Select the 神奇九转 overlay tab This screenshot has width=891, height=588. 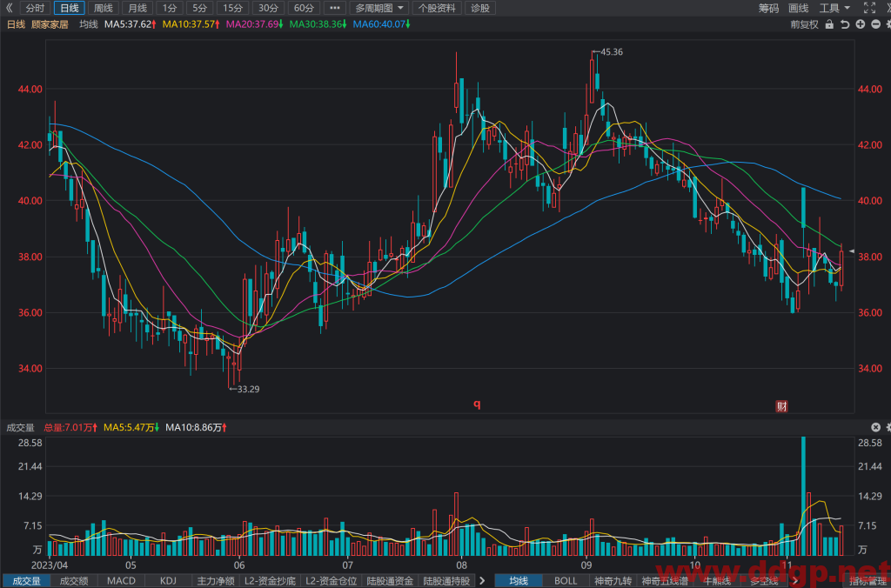coord(613,581)
